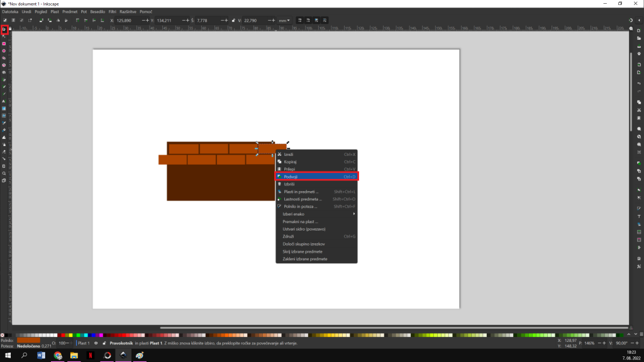Toggle lock of layer Plast 1
Viewport: 644px width, 362px height.
point(104,343)
